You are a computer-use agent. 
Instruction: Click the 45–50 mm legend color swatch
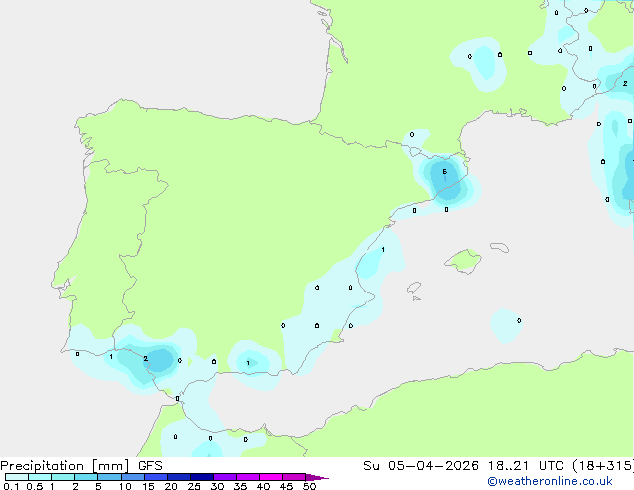coord(294,477)
